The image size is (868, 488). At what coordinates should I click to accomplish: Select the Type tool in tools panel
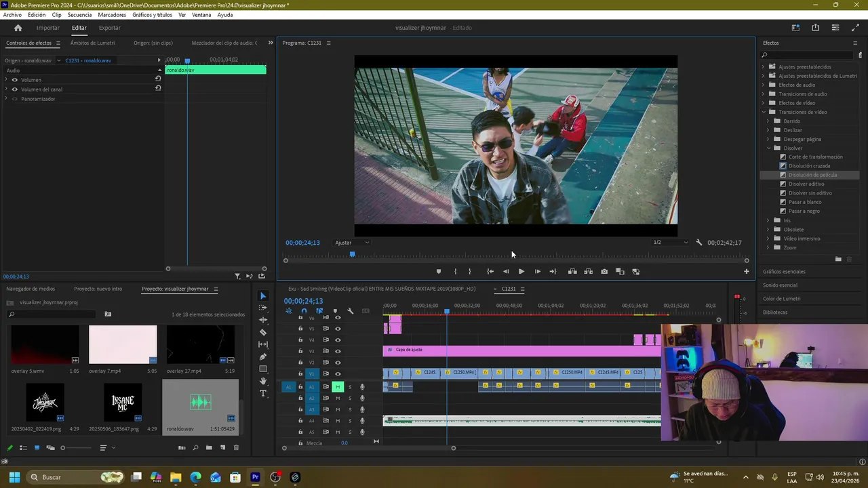coord(263,393)
